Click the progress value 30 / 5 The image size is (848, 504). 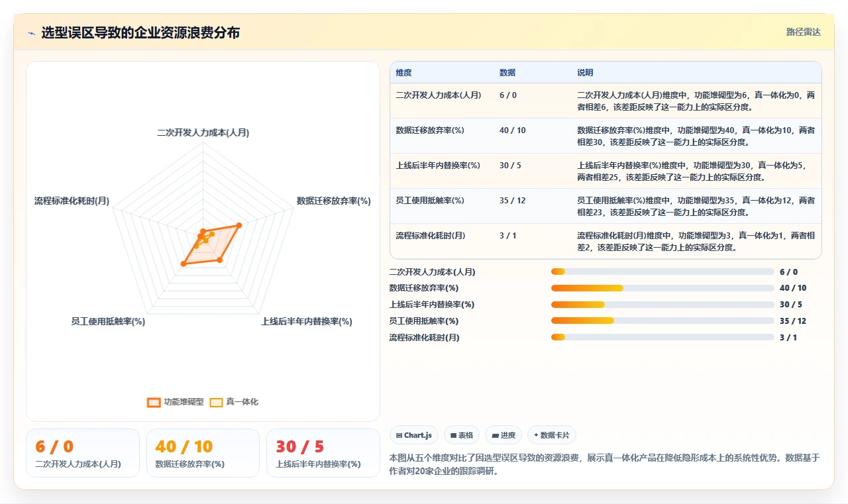tap(791, 305)
